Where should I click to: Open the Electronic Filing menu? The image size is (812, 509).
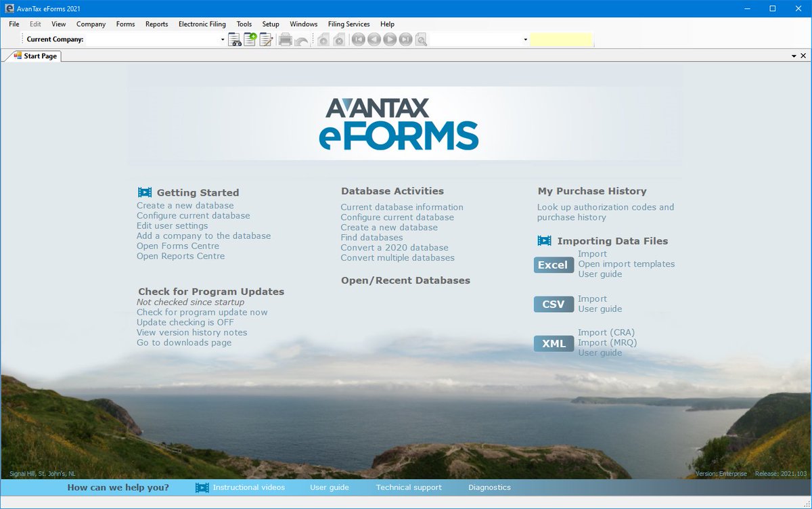(202, 24)
